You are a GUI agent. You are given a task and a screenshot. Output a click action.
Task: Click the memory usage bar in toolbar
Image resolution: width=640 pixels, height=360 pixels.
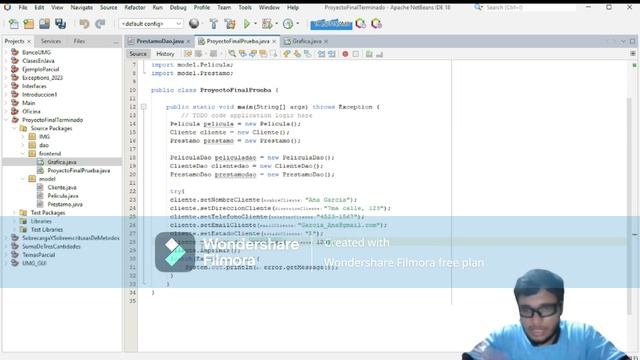[x=331, y=24]
